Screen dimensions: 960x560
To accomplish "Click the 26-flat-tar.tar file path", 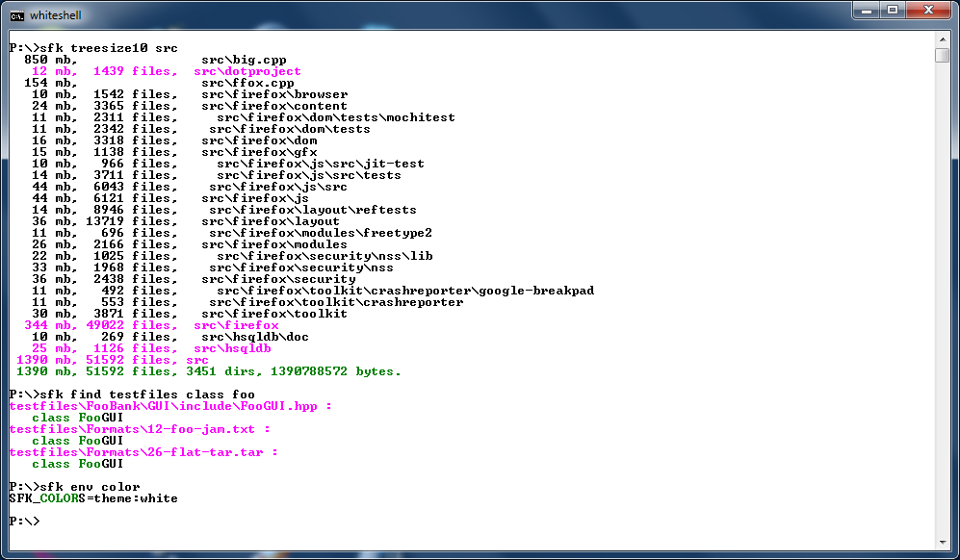I will click(x=143, y=452).
